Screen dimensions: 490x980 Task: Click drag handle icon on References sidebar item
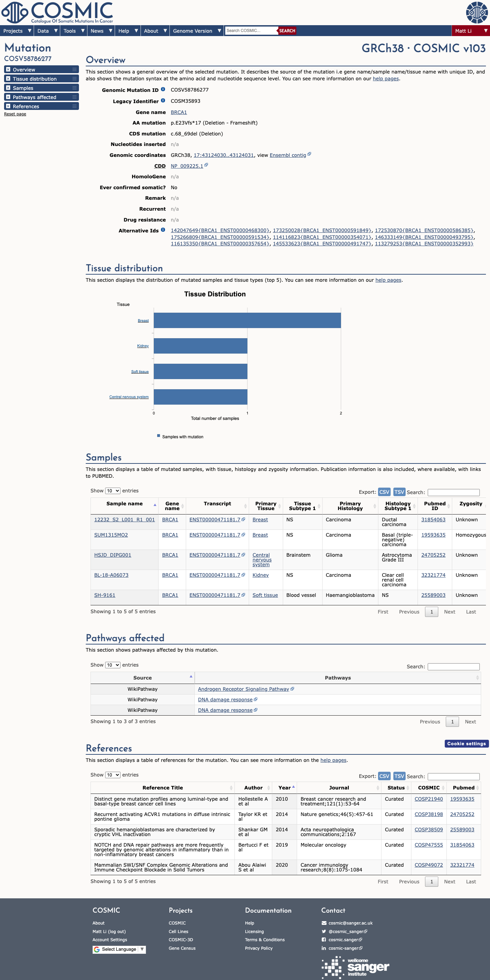(x=75, y=106)
